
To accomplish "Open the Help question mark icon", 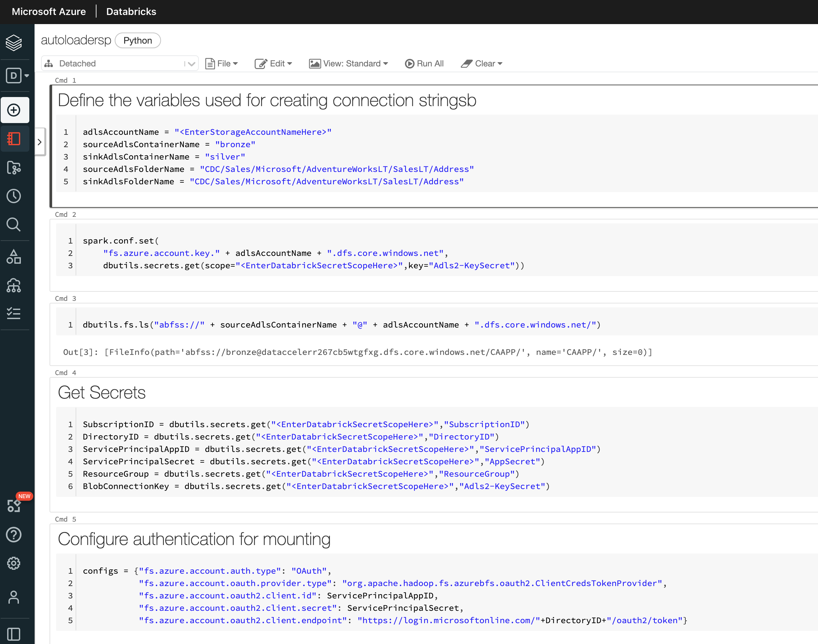I will [14, 535].
